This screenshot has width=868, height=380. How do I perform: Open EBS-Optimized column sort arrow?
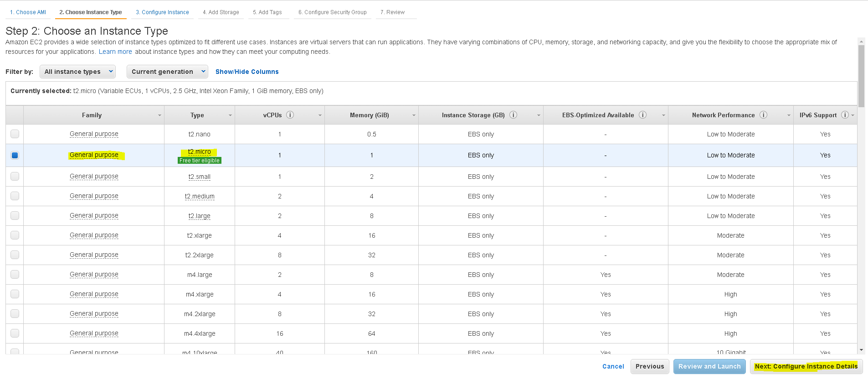coord(663,115)
